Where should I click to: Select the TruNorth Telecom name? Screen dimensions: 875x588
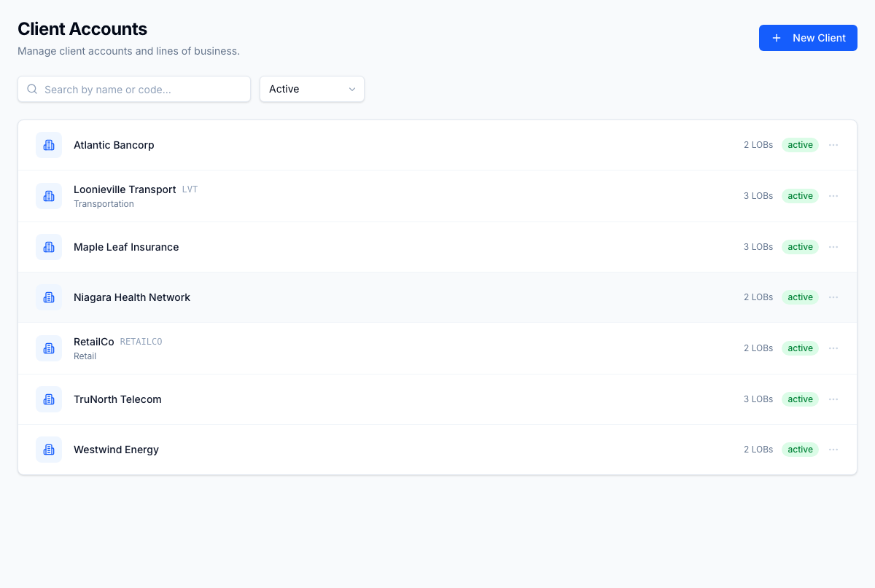(x=117, y=399)
